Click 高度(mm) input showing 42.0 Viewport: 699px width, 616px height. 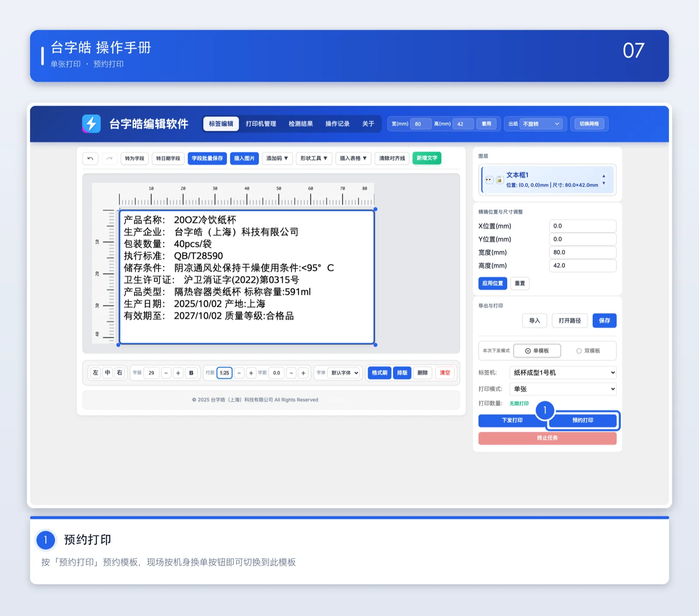tap(583, 266)
